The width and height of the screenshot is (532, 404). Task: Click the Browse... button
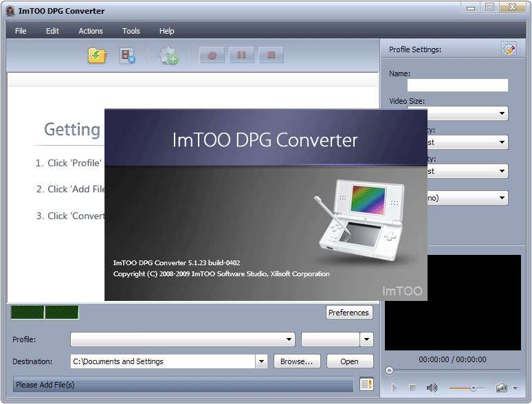pos(298,361)
